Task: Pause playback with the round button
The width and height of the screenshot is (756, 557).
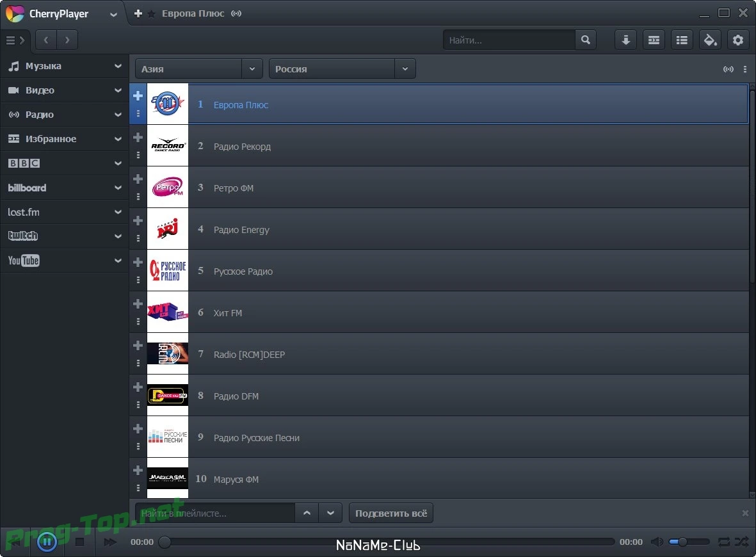Action: (47, 542)
